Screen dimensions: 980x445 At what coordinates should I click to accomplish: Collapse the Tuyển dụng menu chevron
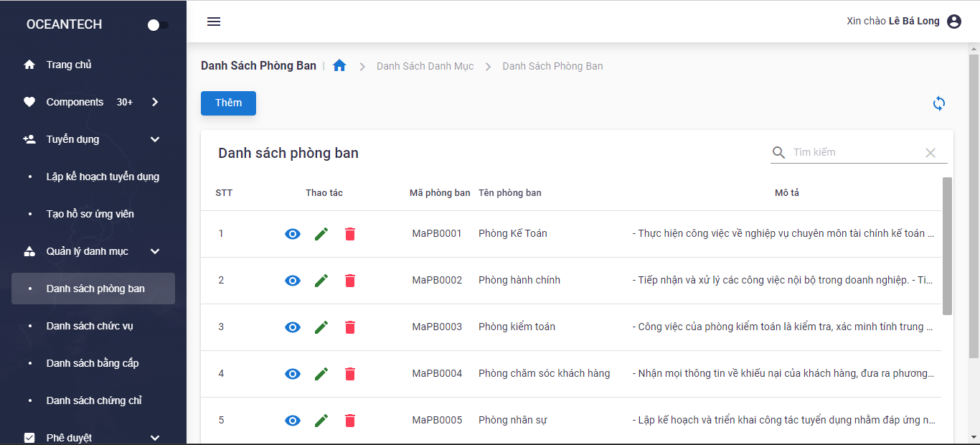[x=155, y=139]
